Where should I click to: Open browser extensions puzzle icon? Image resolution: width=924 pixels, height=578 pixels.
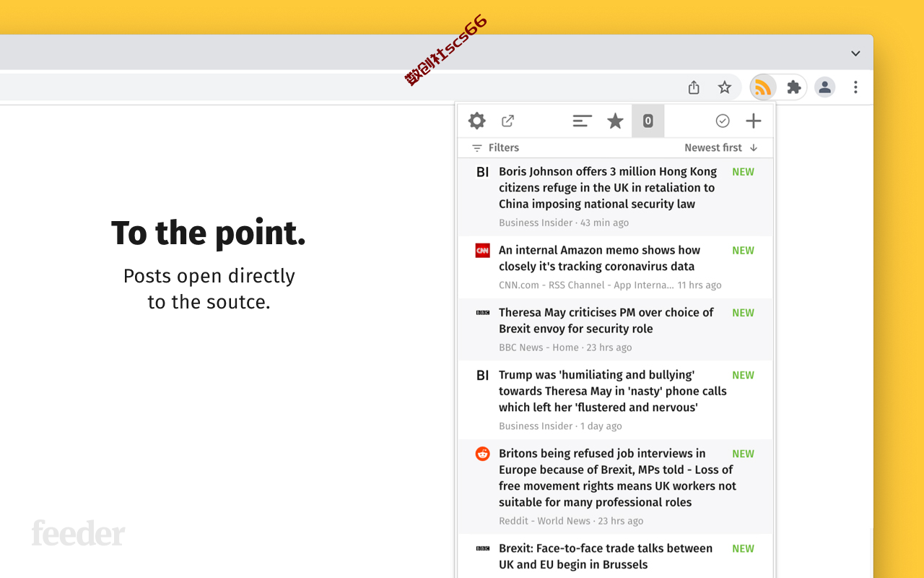coord(794,87)
